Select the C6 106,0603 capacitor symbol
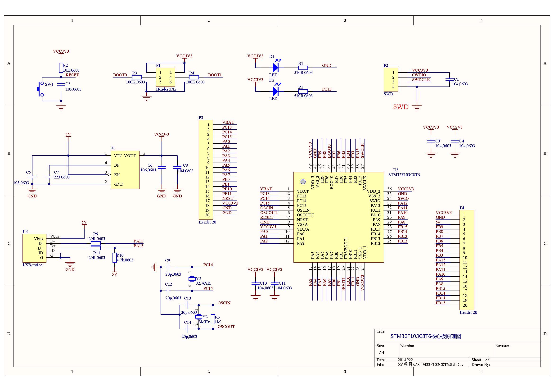Image resolution: width=554 pixels, height=392 pixels. point(162,167)
